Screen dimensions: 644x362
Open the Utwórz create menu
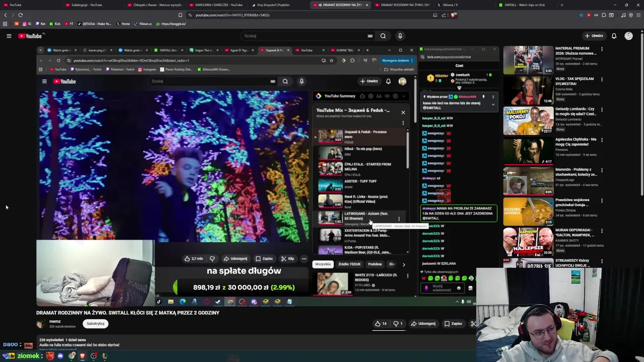pos(594,36)
